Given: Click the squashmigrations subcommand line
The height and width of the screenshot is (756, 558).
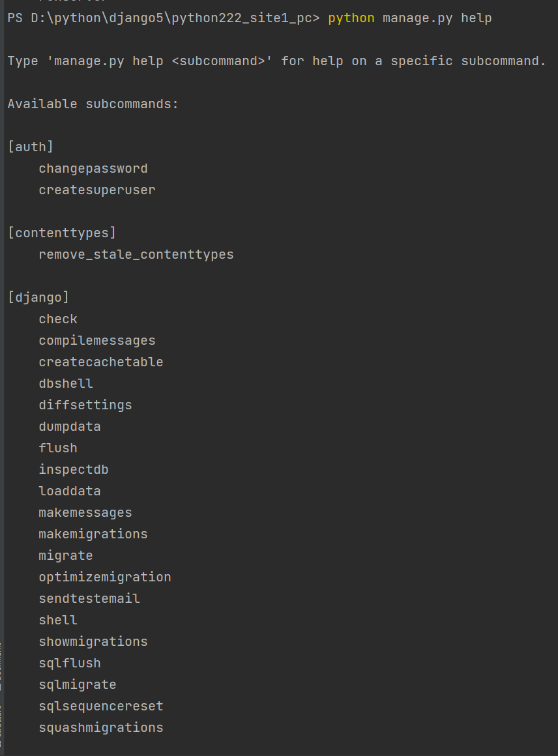Looking at the screenshot, I should [x=101, y=727].
